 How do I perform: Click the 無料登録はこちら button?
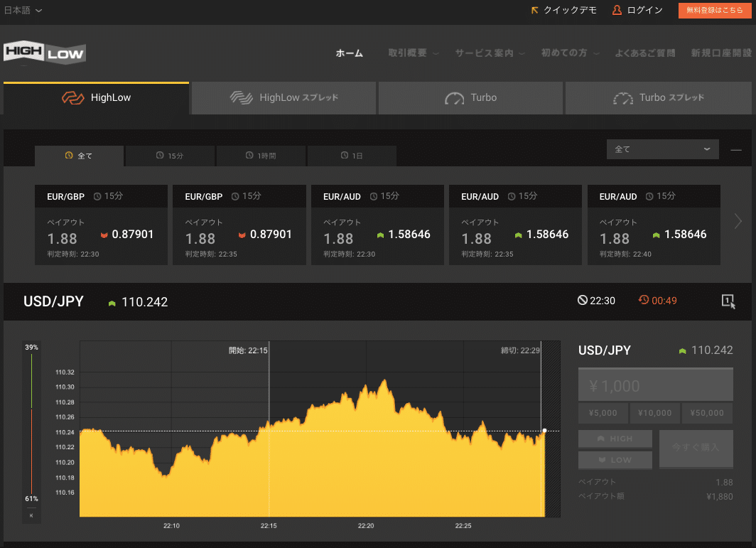click(715, 10)
